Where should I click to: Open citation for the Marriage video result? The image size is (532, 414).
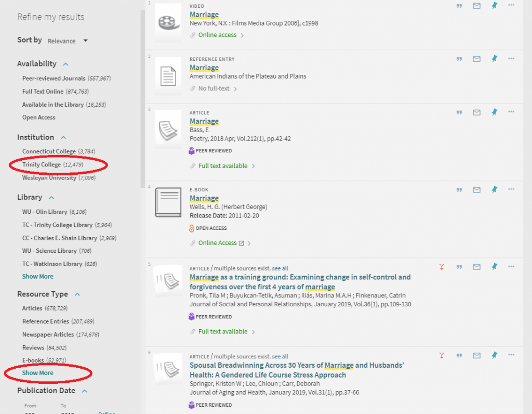[x=459, y=6]
